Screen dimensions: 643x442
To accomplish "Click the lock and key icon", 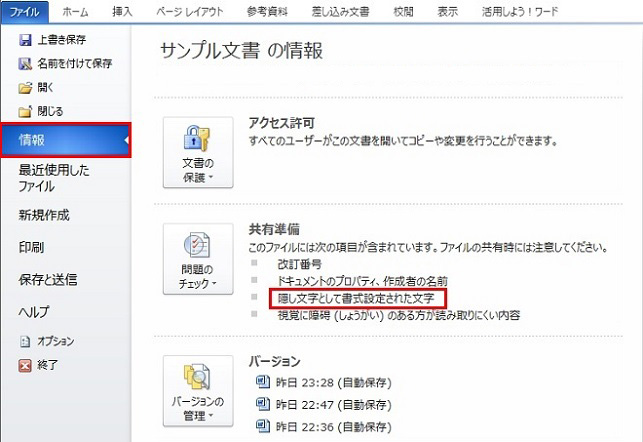I will click(x=197, y=139).
